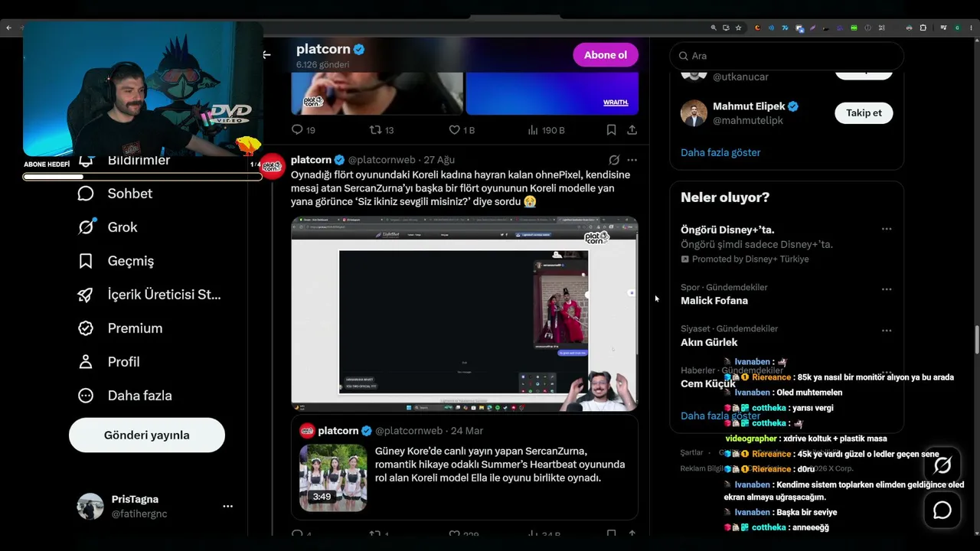The width and height of the screenshot is (980, 551).
Task: Click the browser profile avatar icon
Action: tap(956, 28)
